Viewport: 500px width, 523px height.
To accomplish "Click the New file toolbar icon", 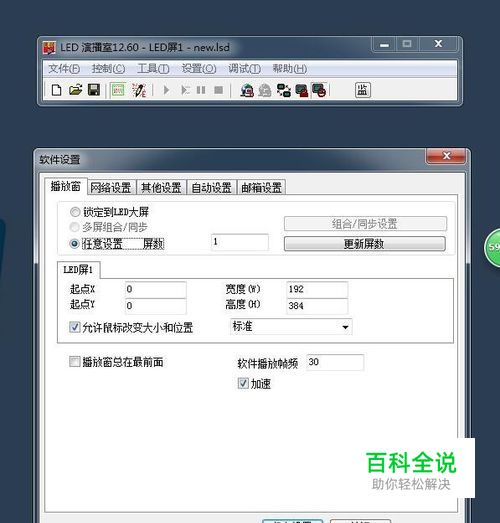I will click(56, 90).
